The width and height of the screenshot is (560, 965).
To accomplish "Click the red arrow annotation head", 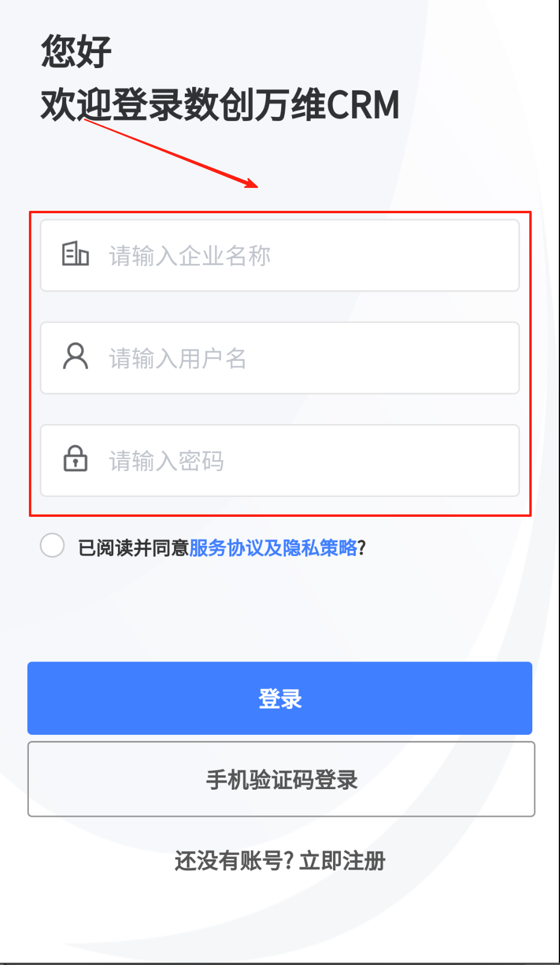I will [x=253, y=184].
